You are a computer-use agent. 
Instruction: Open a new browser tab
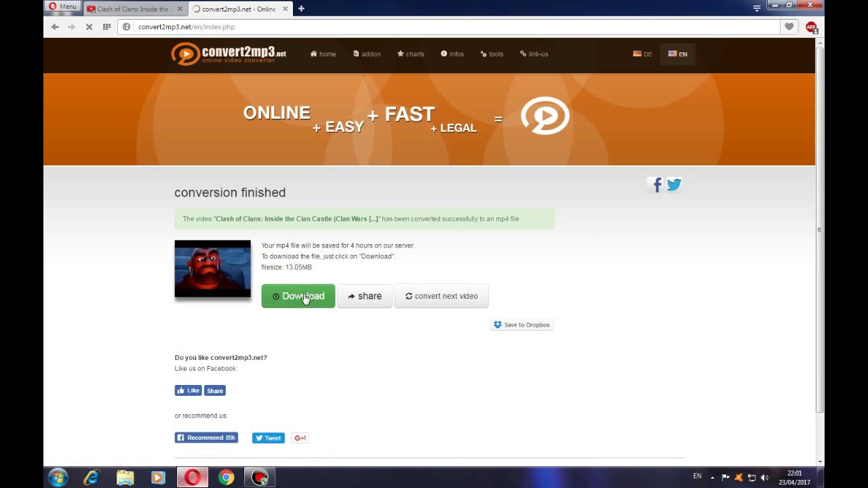(x=301, y=9)
